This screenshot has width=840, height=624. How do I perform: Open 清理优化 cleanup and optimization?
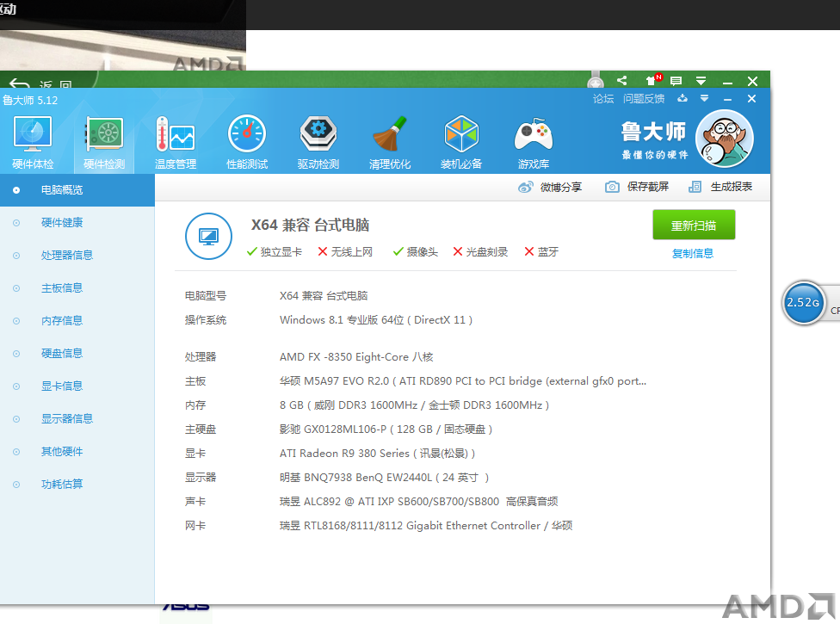point(390,143)
